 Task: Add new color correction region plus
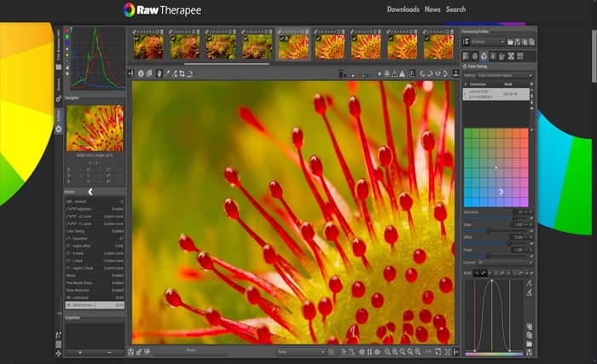click(531, 84)
